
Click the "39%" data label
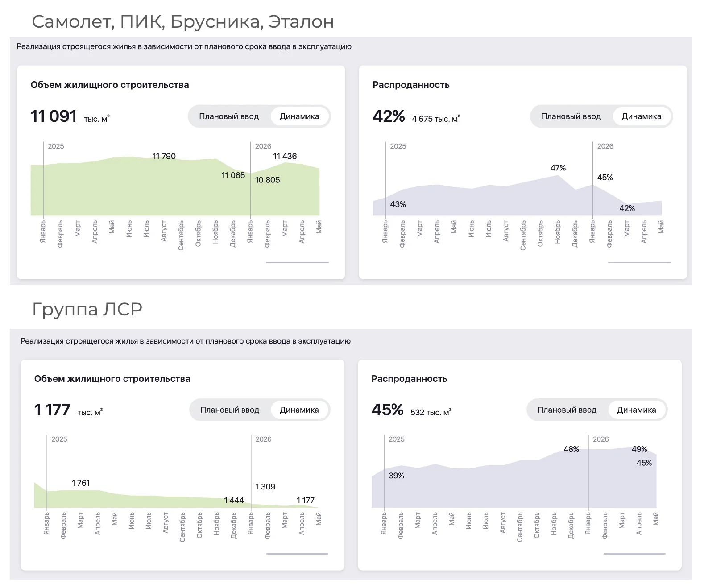point(397,476)
